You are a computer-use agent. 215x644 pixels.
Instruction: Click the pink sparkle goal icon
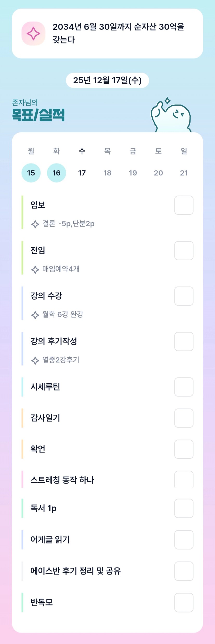coord(33,34)
